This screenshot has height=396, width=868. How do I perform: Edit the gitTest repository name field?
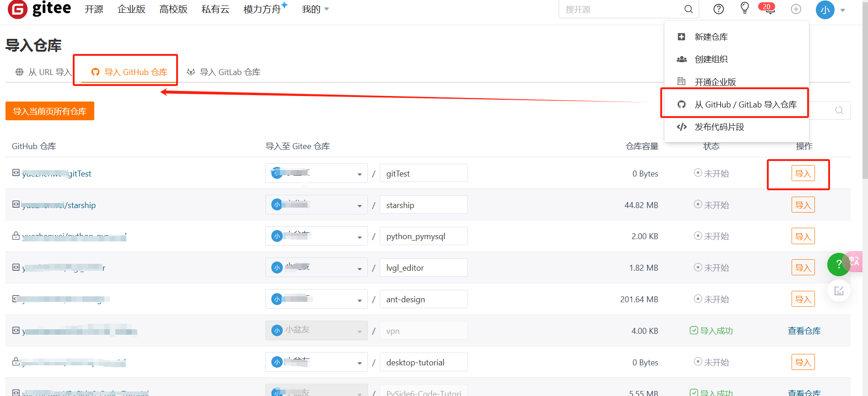(x=423, y=173)
